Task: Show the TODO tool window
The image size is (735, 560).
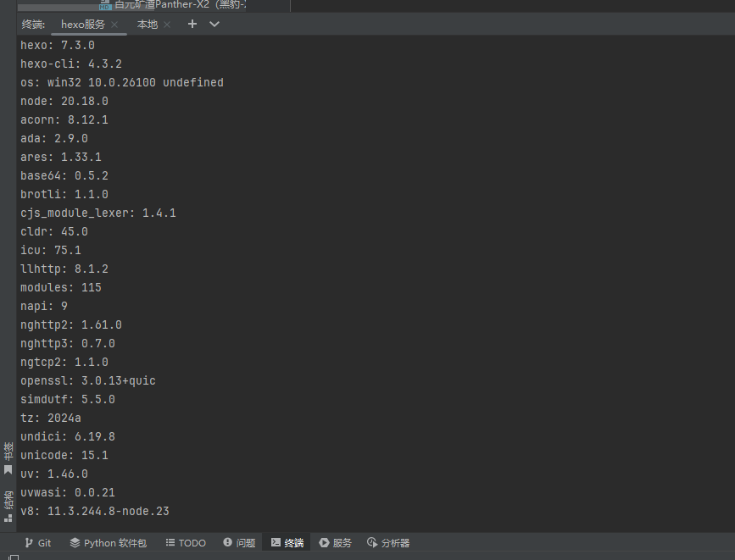Action: (x=186, y=543)
